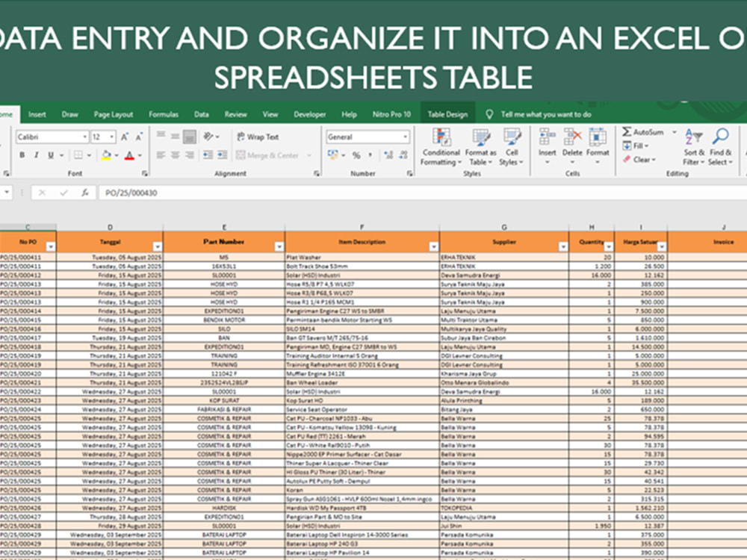Click Middle Align icon
Image resolution: width=747 pixels, height=560 pixels.
coord(176,137)
